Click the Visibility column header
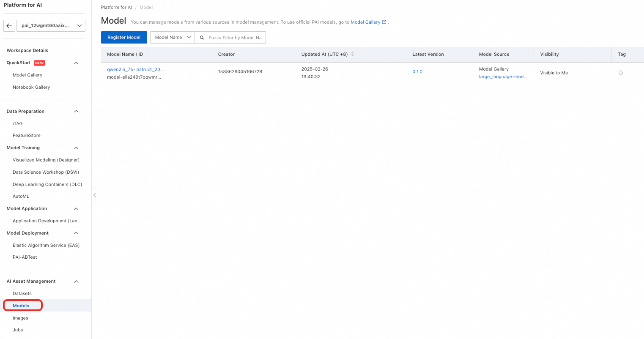The height and width of the screenshot is (339, 644). click(549, 54)
